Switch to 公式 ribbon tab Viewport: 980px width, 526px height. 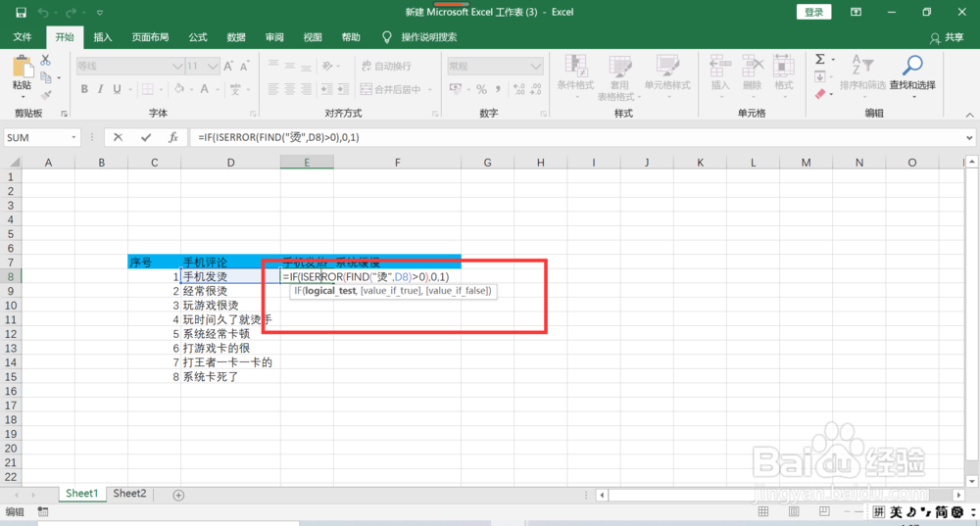point(198,37)
